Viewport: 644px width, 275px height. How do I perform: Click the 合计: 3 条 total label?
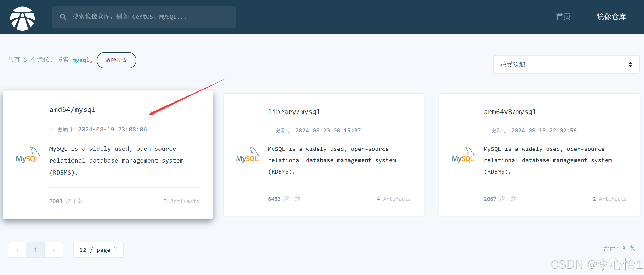pyautogui.click(x=619, y=248)
